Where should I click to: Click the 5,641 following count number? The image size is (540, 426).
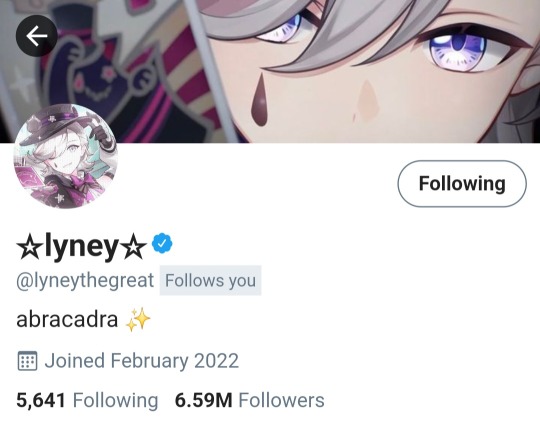(41, 401)
